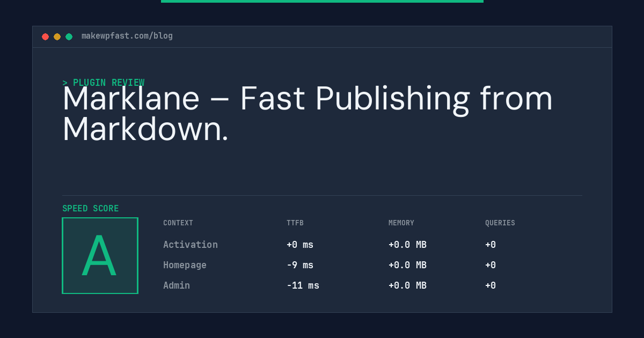Click the Admin row memory value
Screen dimensions: 644x338
(407, 285)
